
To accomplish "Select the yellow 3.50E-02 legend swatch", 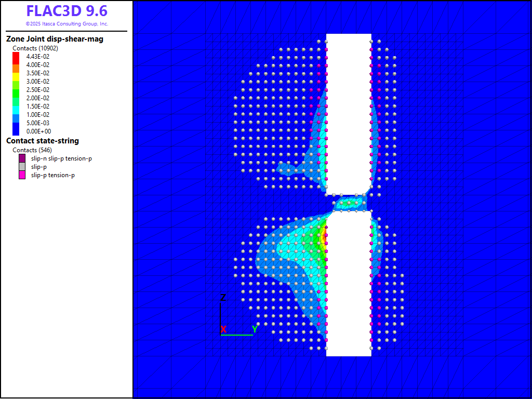I will [16, 73].
